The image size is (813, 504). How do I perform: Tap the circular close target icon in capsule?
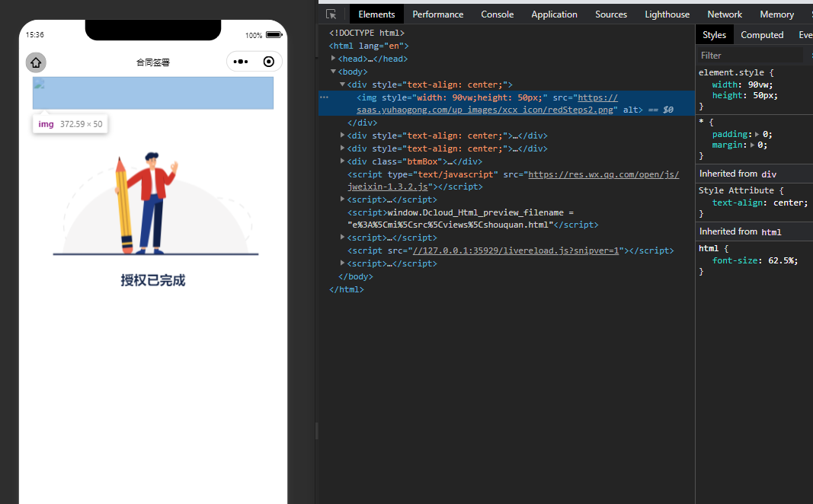click(x=268, y=62)
